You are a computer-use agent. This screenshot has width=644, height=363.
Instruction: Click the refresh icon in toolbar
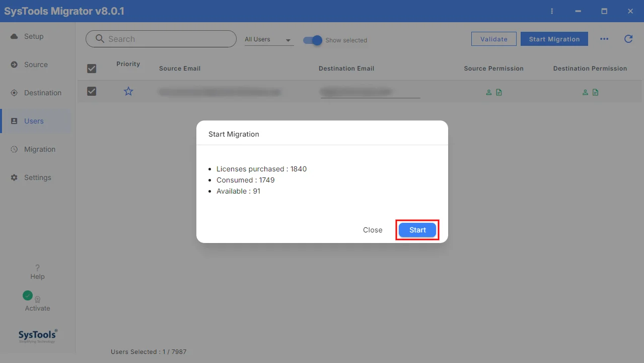[628, 39]
